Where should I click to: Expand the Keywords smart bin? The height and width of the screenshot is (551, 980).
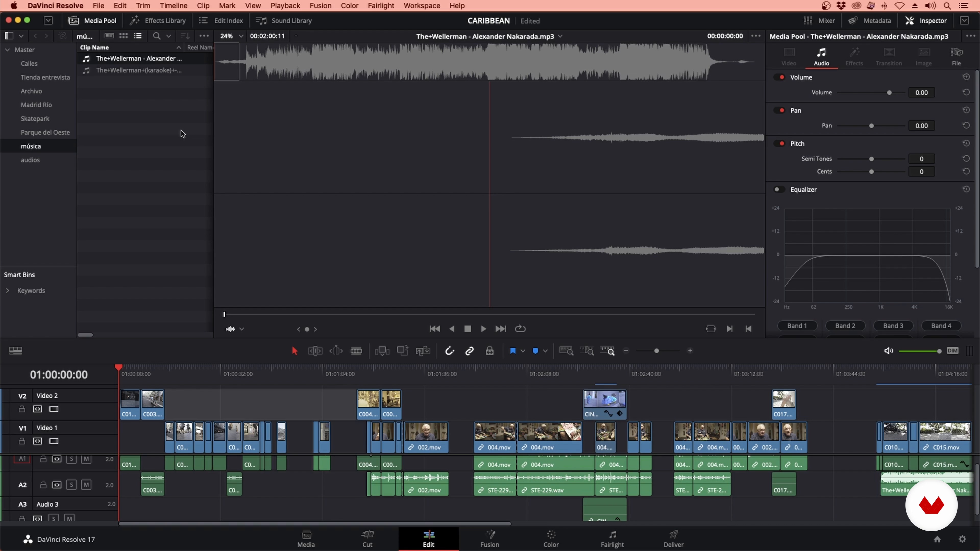pos(8,291)
